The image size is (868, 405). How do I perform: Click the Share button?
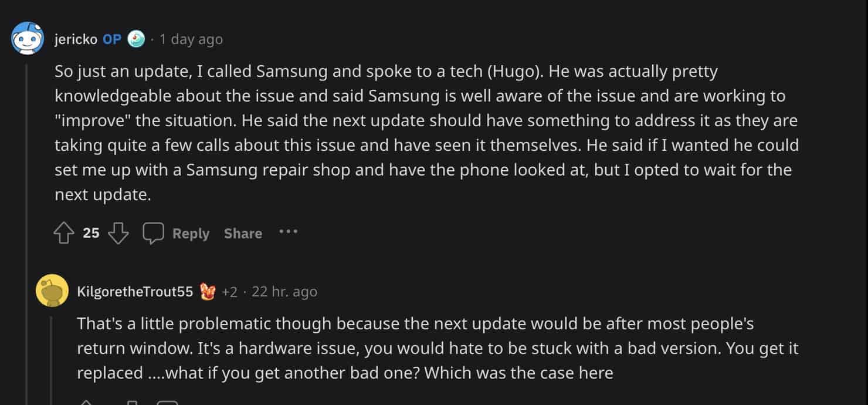click(x=243, y=234)
